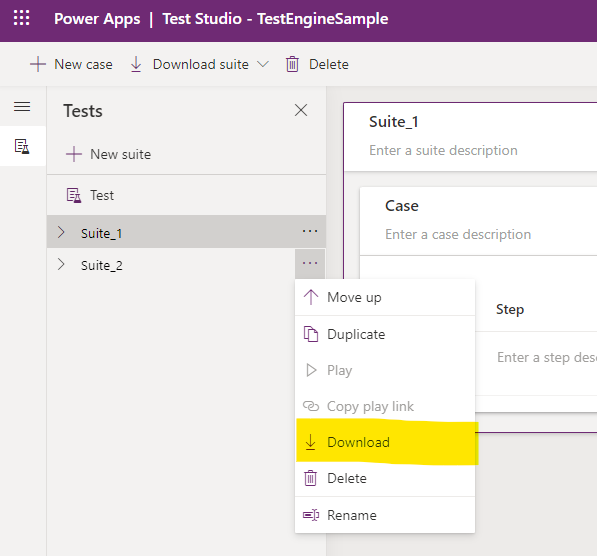Open the Tests pane sidebar icon
This screenshot has width=597, height=556.
(22, 146)
